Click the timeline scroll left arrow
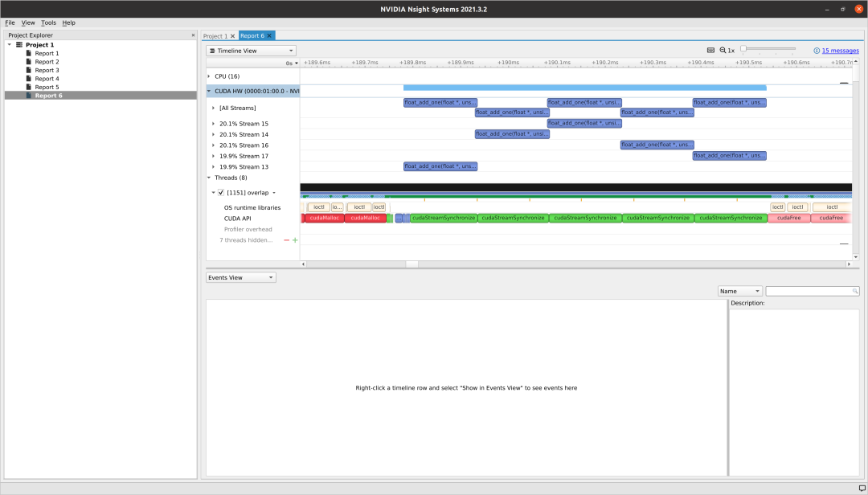The width and height of the screenshot is (868, 495). pos(303,264)
